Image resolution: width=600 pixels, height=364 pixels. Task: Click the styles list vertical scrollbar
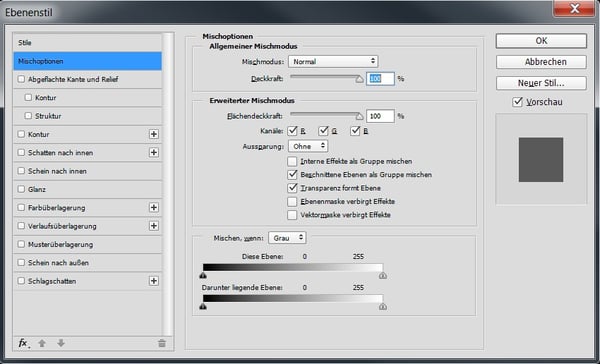pyautogui.click(x=168, y=184)
